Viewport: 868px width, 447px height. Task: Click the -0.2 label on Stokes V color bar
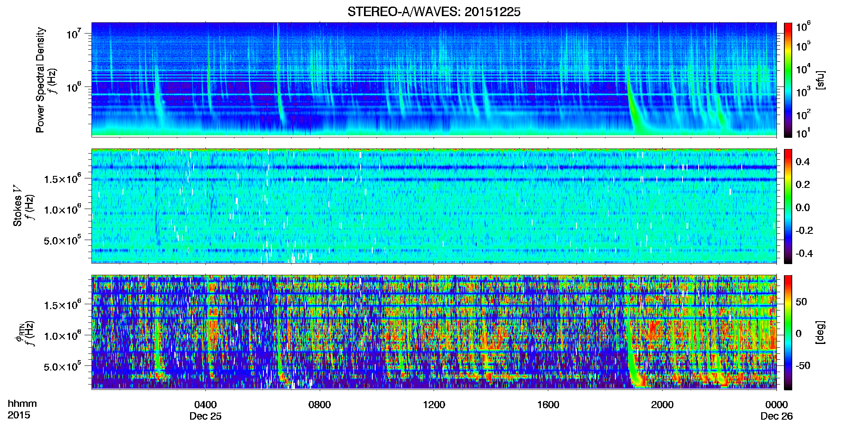[804, 231]
